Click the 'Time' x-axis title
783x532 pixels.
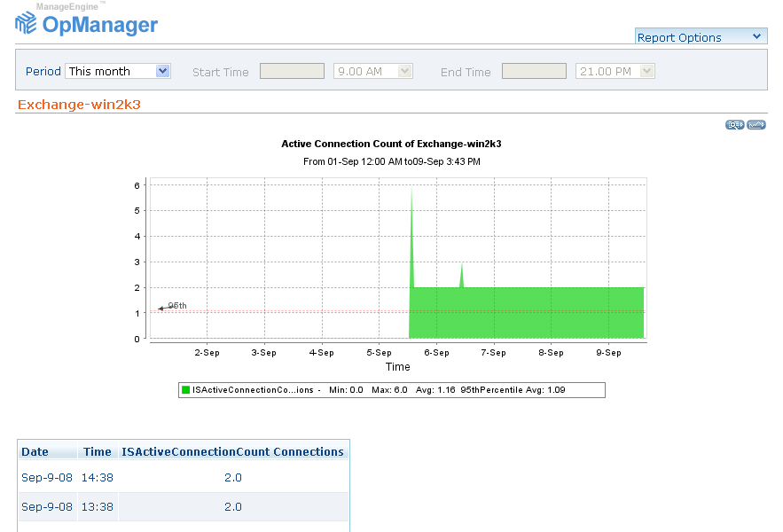(x=397, y=367)
